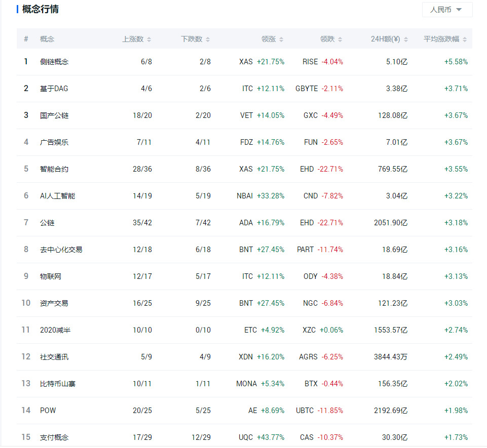Image resolution: width=487 pixels, height=448 pixels.
Task: Select the 比特币山寨 concept
Action: coord(58,384)
